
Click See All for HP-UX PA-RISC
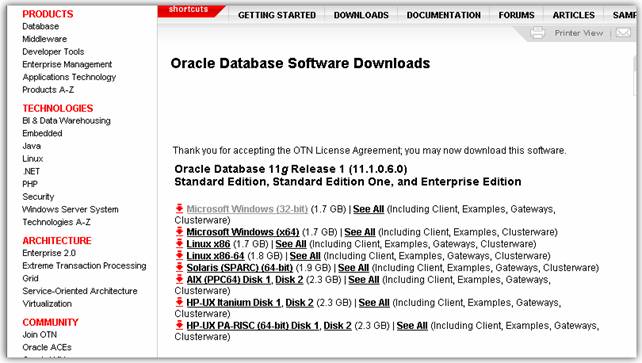412,325
